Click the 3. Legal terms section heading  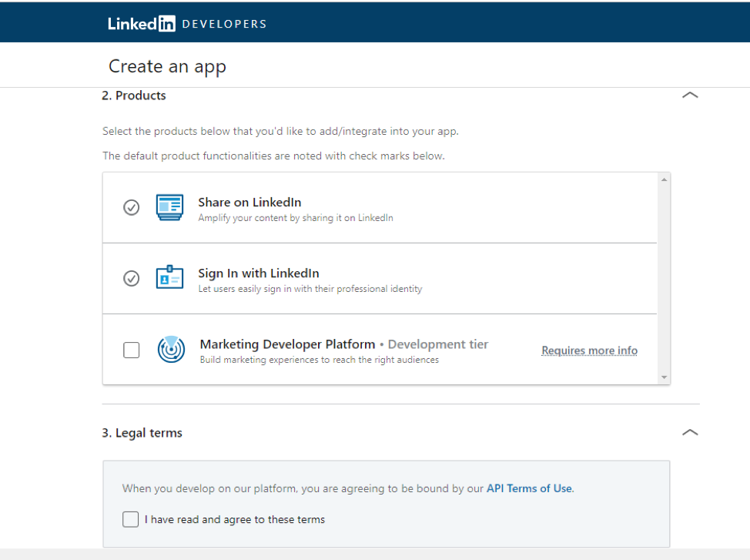click(x=142, y=433)
